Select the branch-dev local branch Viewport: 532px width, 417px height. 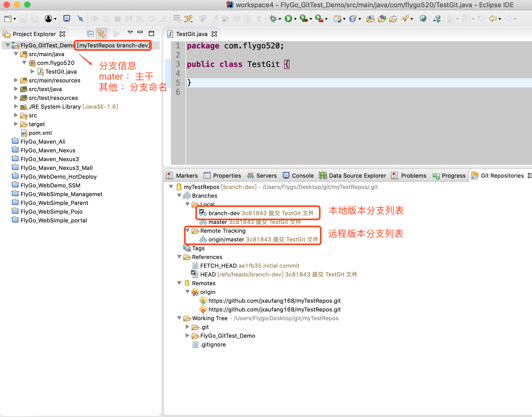click(x=224, y=213)
